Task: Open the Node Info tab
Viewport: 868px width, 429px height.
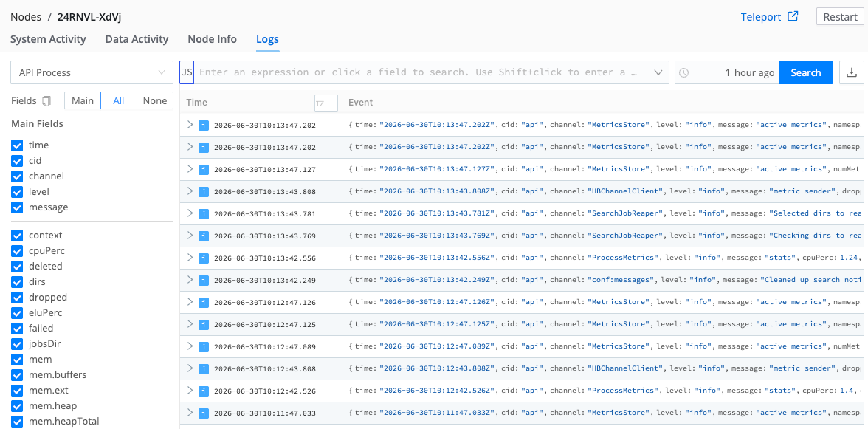Action: pos(212,39)
